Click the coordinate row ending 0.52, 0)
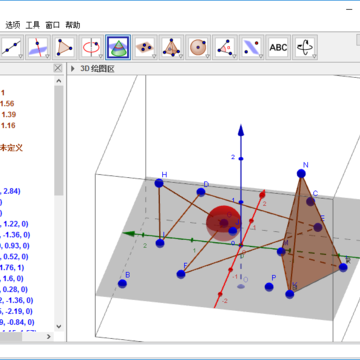The width and height of the screenshot is (360, 360). click(x=14, y=257)
